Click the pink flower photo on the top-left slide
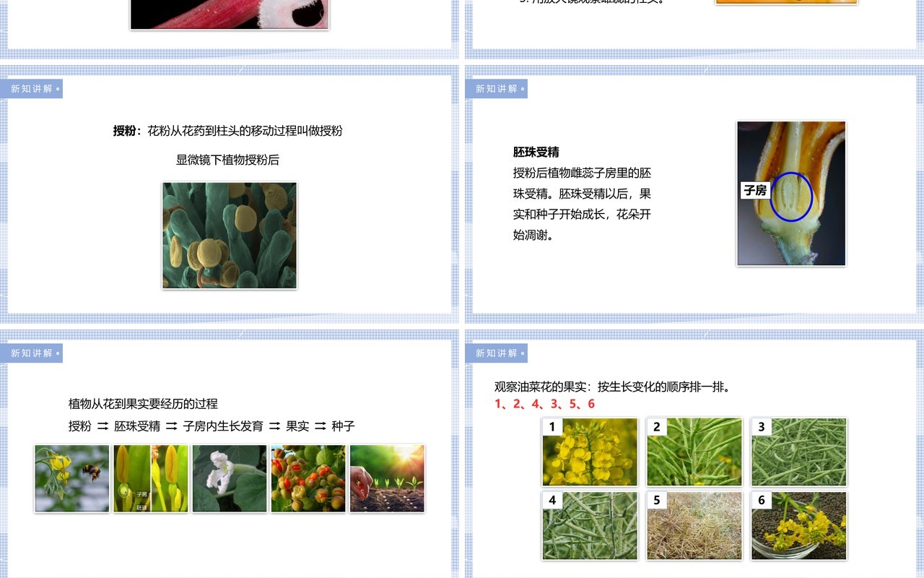 click(230, 14)
